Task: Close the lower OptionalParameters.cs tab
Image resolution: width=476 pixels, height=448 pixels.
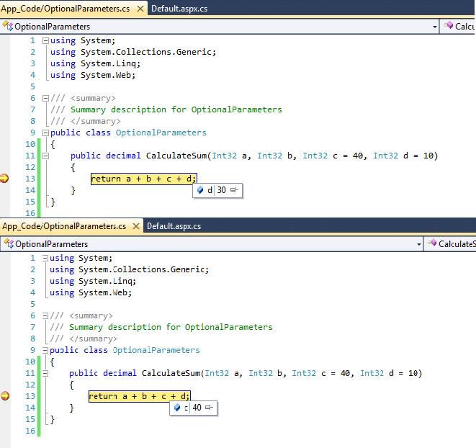Action: 136,226
